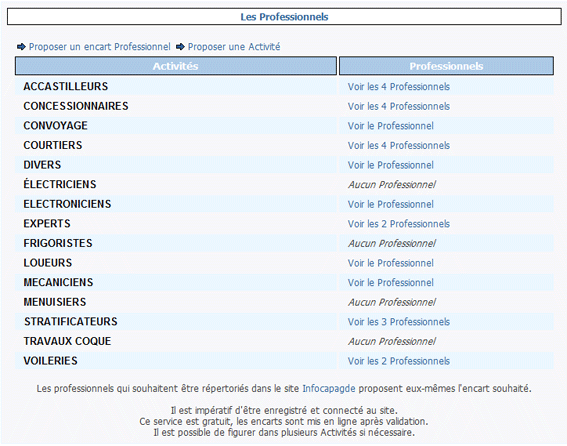567x446 pixels.
Task: Select the ÉLECTRICIENS activity row
Action: click(176, 184)
